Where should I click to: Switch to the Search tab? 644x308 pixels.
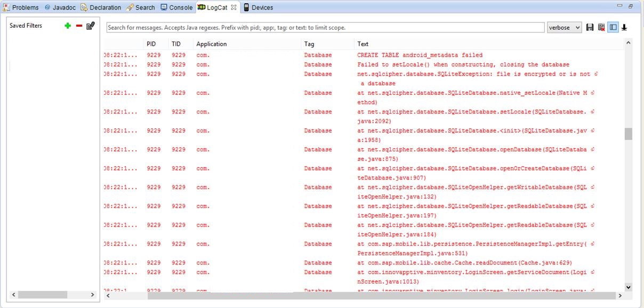(141, 7)
